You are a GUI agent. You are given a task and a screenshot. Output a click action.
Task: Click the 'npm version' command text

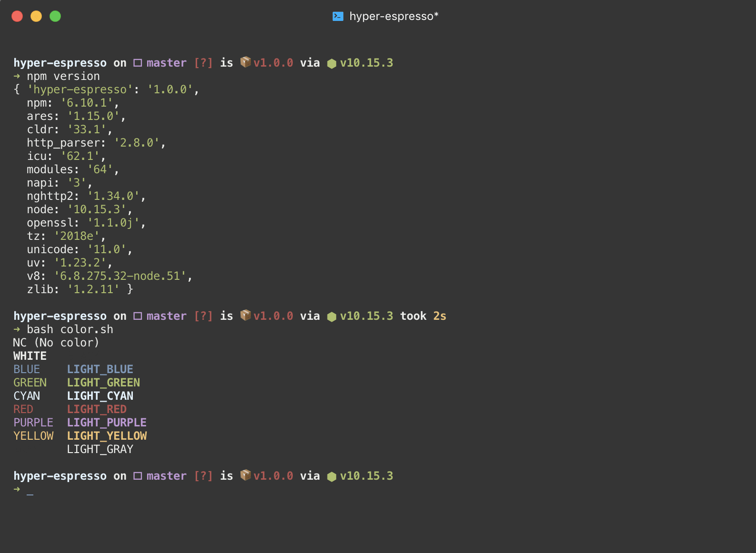63,76
